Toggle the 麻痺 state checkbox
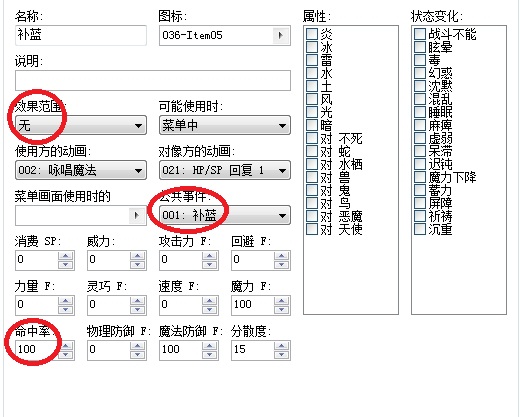The width and height of the screenshot is (520, 417). [x=420, y=125]
